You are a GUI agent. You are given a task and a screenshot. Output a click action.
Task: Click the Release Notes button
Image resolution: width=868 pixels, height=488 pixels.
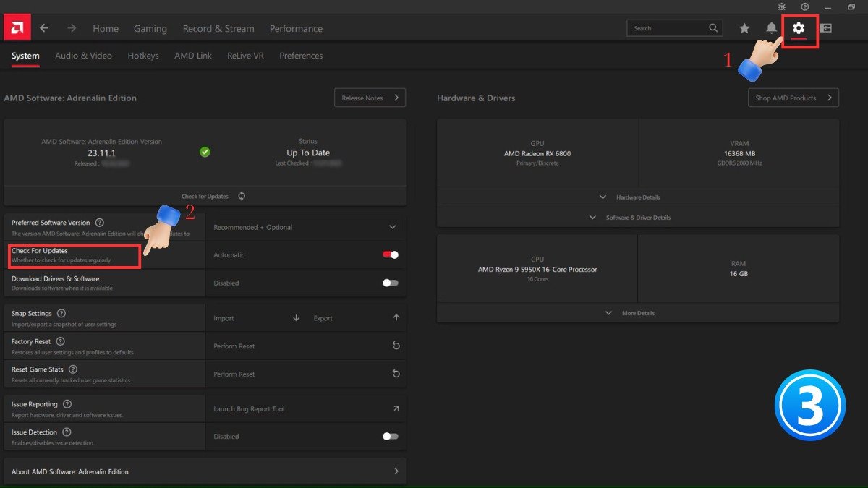[x=370, y=98]
